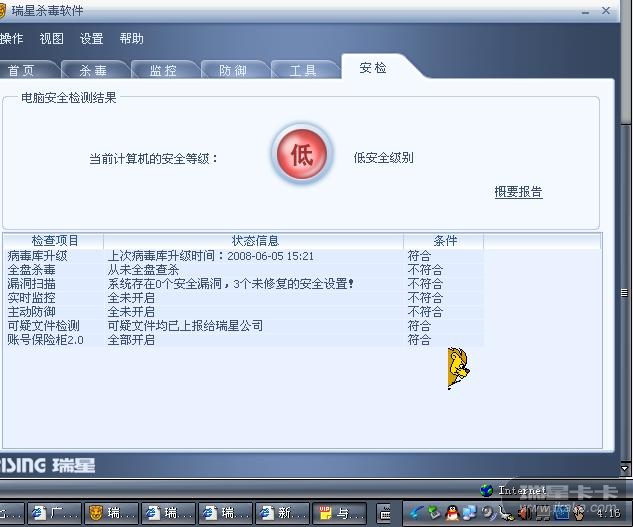Click the 检查项目 column header

pos(54,241)
